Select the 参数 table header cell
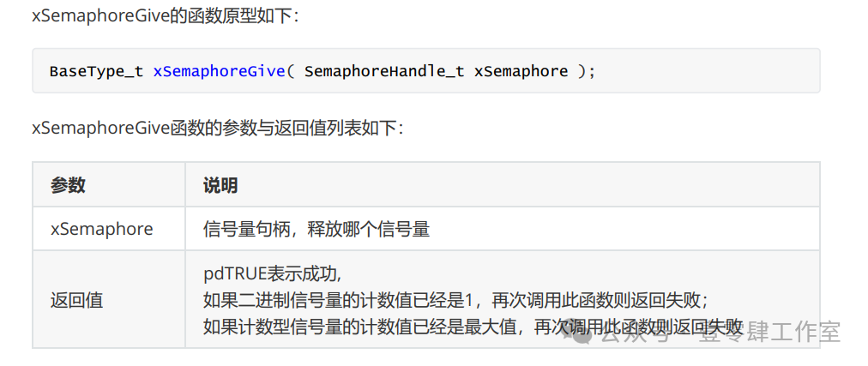This screenshot has height=366, width=868. 108,184
